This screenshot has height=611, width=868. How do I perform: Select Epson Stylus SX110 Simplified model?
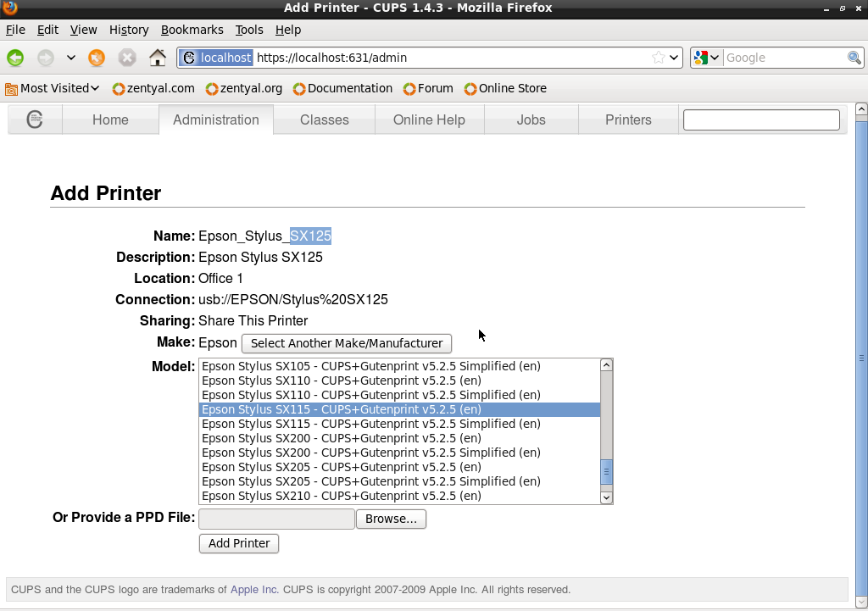399,395
